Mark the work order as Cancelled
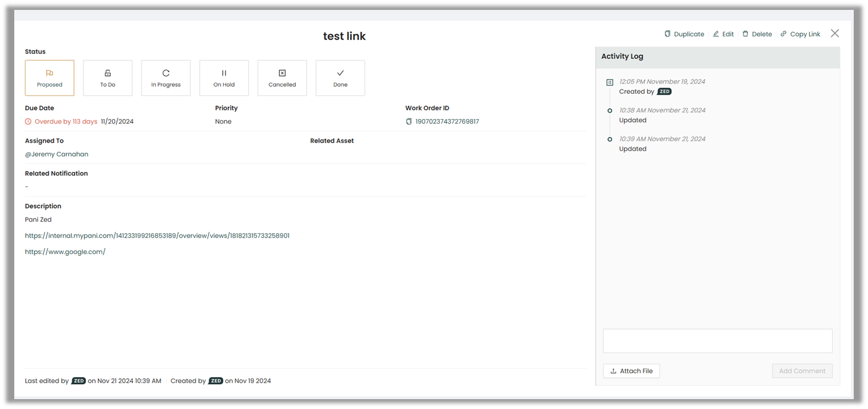 point(282,78)
